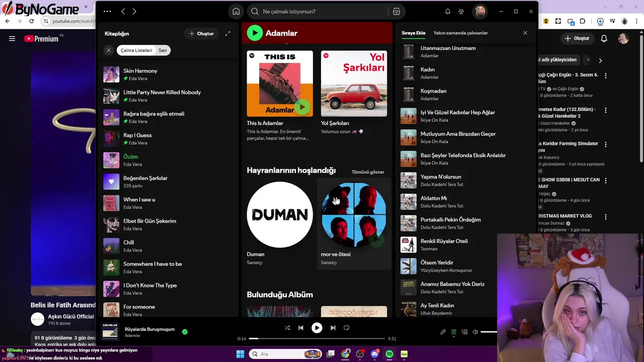Play the This Is Adamlar playlist
Screen dimensions: 644x362
(302, 107)
